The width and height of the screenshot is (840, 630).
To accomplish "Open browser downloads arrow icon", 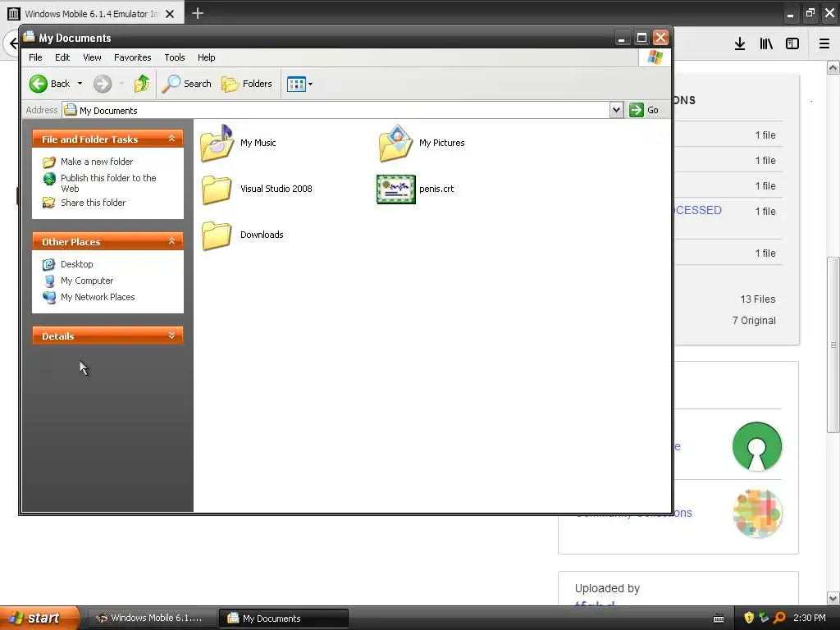I will tap(740, 44).
